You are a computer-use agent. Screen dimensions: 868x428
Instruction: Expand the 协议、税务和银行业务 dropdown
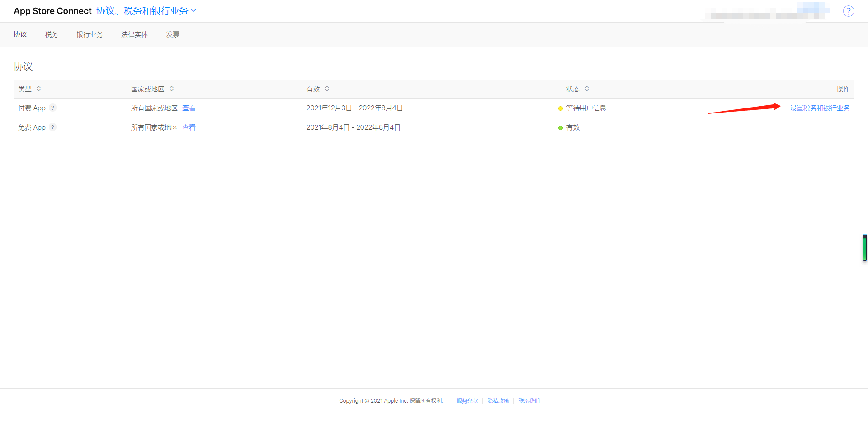[146, 11]
